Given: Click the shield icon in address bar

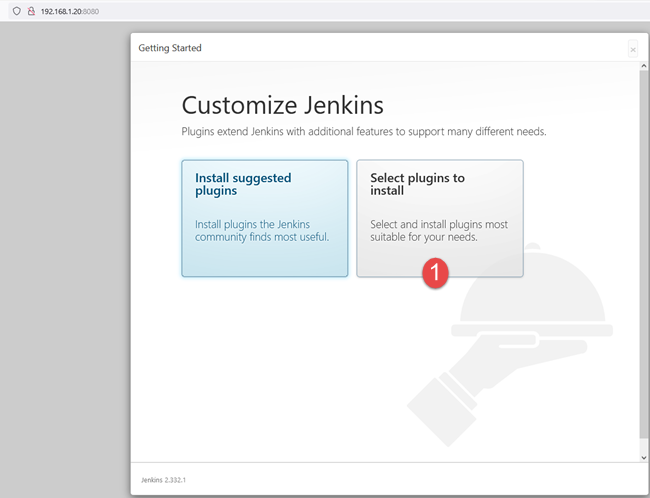Looking at the screenshot, I should tap(17, 11).
